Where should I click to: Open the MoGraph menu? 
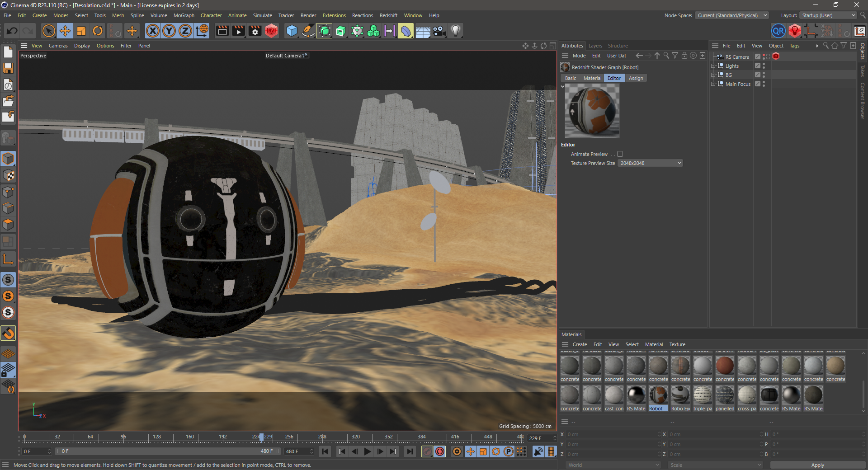coord(184,15)
